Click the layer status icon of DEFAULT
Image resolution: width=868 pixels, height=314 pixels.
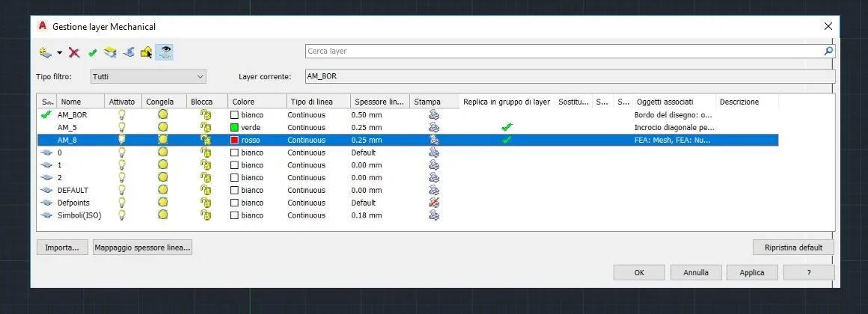tap(46, 190)
